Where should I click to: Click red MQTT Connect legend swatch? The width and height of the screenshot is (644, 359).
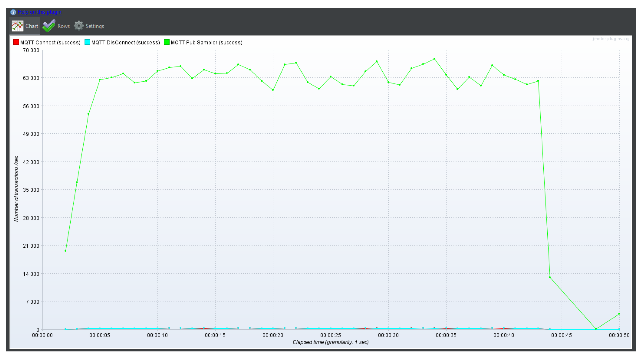(16, 42)
